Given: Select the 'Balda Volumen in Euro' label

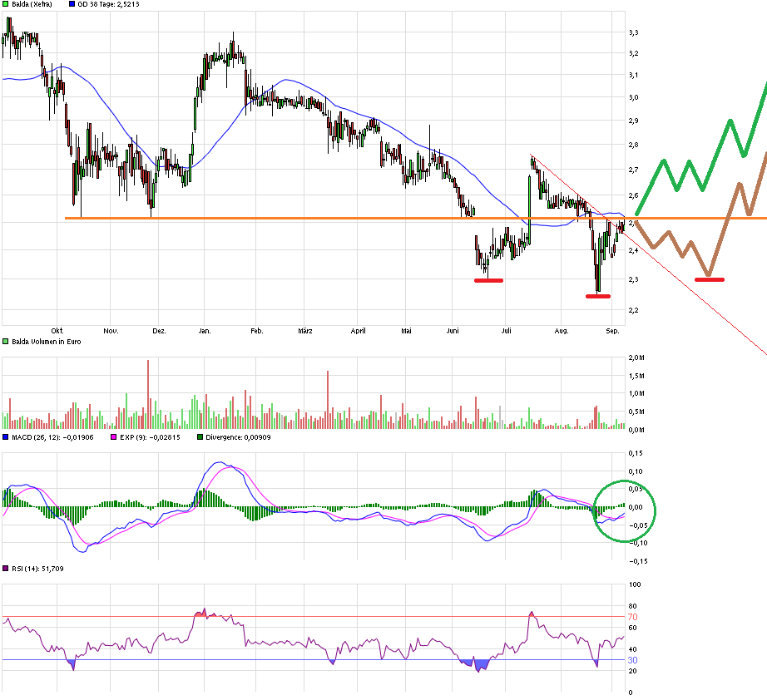Looking at the screenshot, I should (47, 342).
